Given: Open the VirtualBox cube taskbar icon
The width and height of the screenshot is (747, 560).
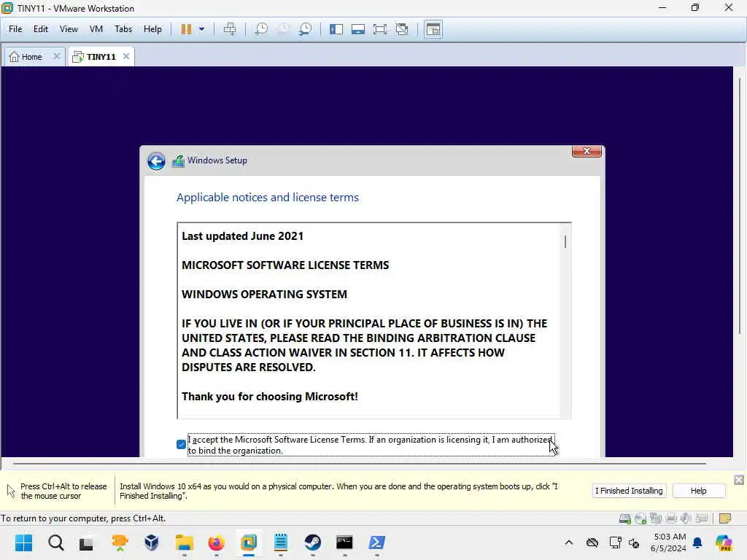Looking at the screenshot, I should [x=152, y=542].
